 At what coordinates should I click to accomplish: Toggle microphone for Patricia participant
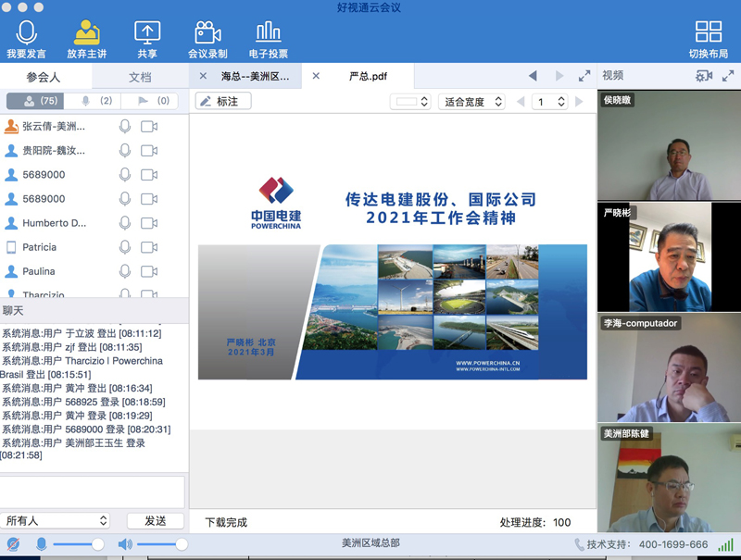[x=125, y=247]
